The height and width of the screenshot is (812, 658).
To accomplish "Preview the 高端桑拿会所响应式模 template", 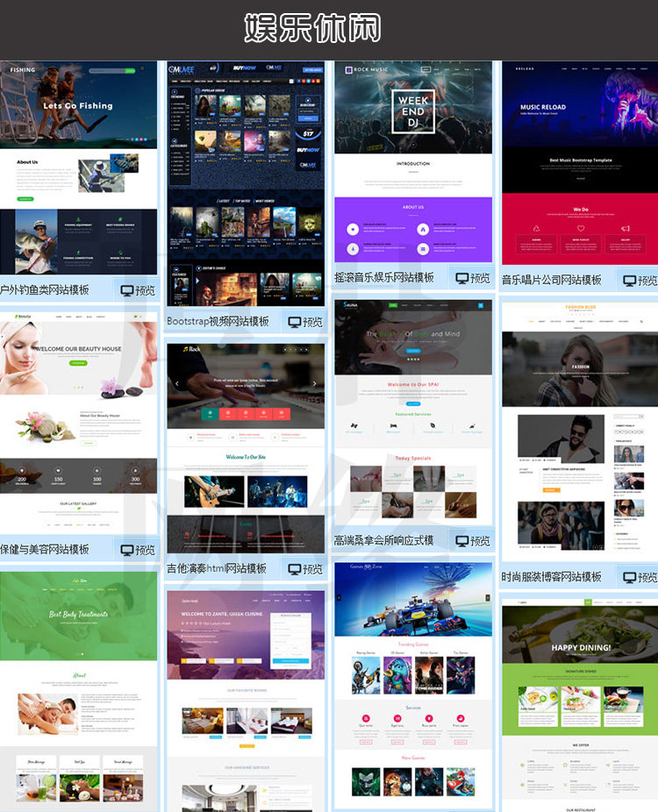I will tap(473, 541).
